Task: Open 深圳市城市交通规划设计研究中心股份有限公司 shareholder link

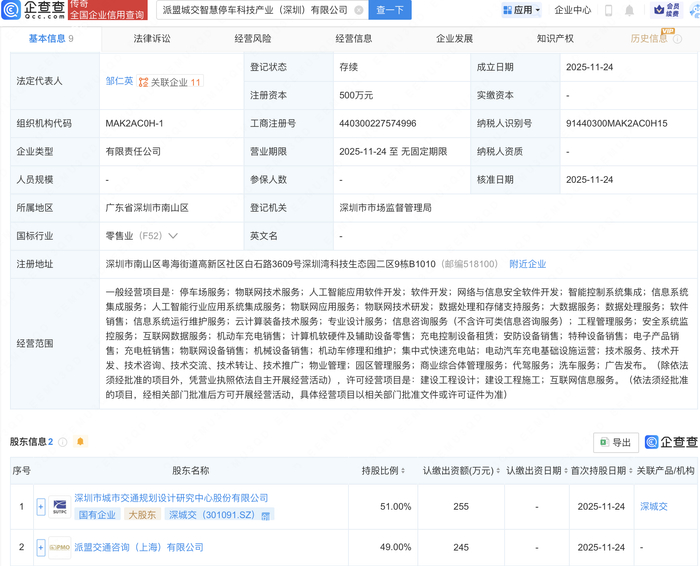Action: coord(171,497)
